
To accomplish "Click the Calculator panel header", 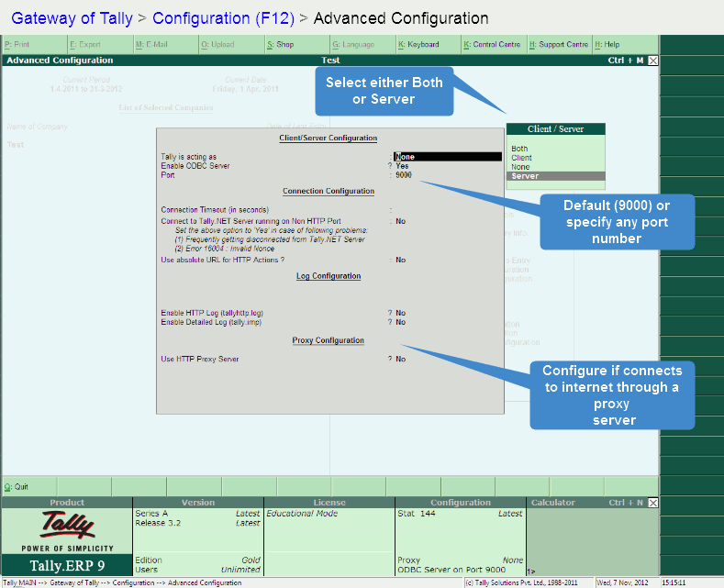I will pyautogui.click(x=552, y=503).
